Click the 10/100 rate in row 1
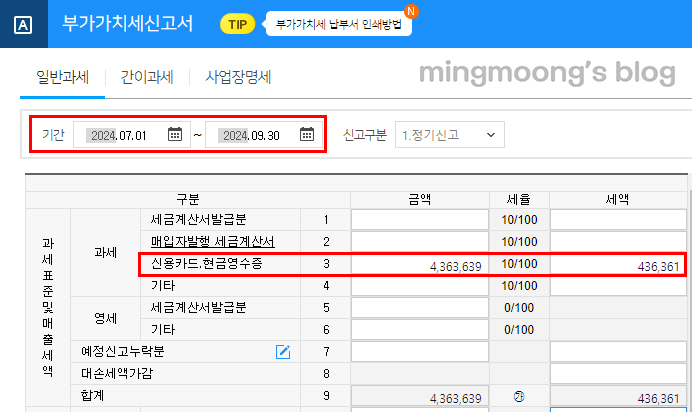Viewport: 692px width, 412px height. [x=519, y=220]
